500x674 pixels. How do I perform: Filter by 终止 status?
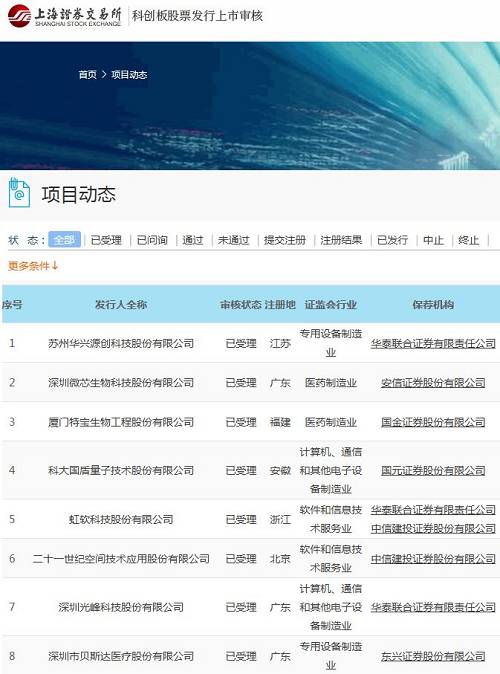[469, 240]
